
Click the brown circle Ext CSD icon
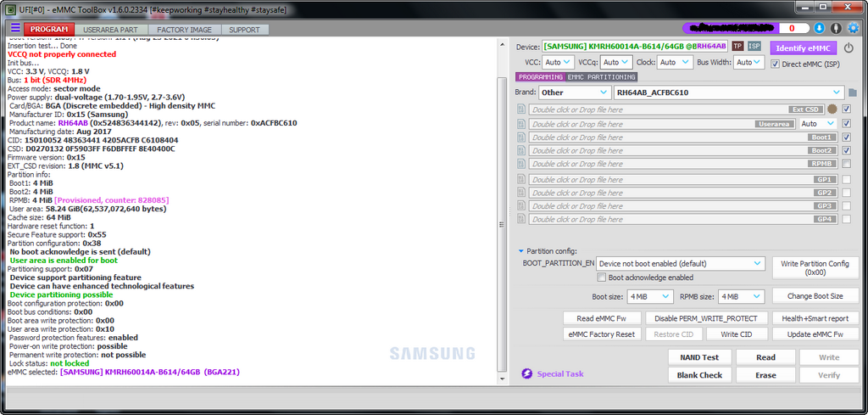click(x=832, y=109)
